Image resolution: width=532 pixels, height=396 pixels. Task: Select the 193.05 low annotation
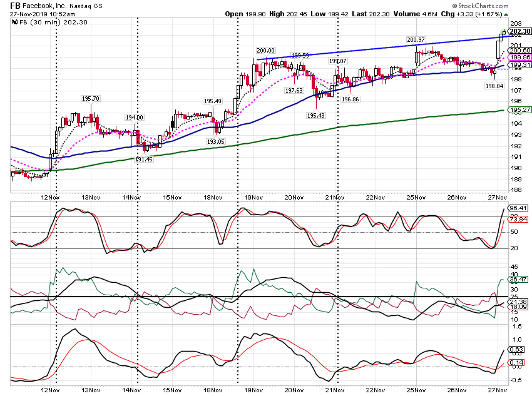click(216, 142)
